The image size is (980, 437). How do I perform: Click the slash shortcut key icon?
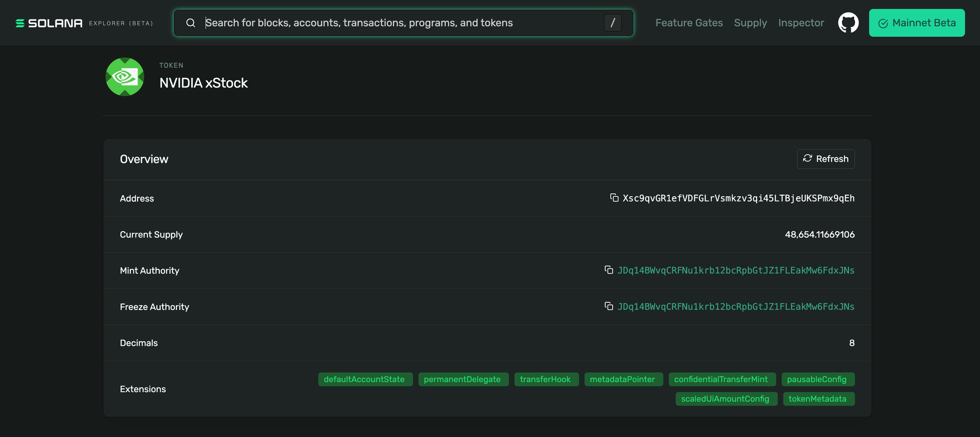point(612,23)
